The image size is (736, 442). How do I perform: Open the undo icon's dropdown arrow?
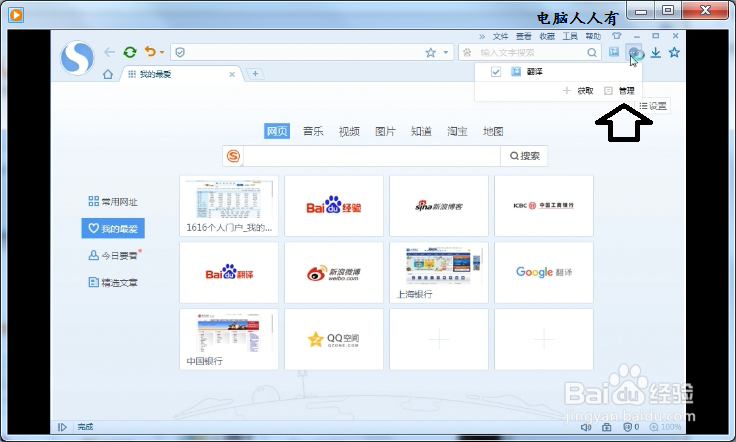[x=162, y=52]
